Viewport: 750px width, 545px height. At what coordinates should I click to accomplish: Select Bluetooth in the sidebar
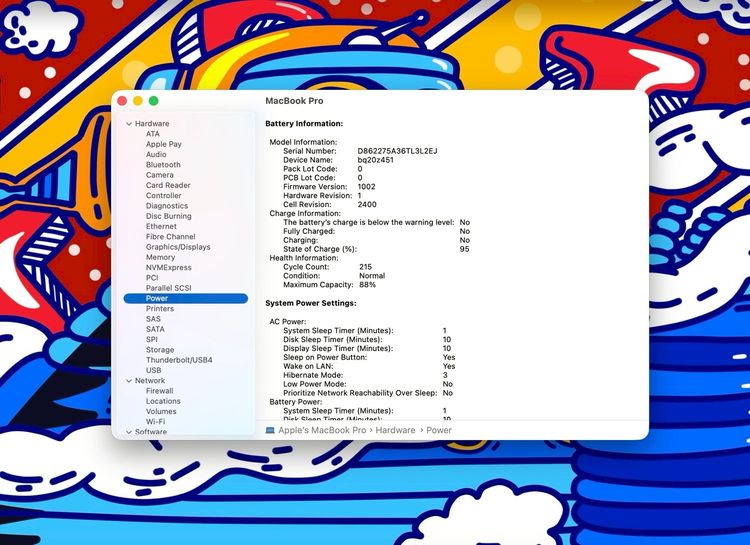click(163, 165)
